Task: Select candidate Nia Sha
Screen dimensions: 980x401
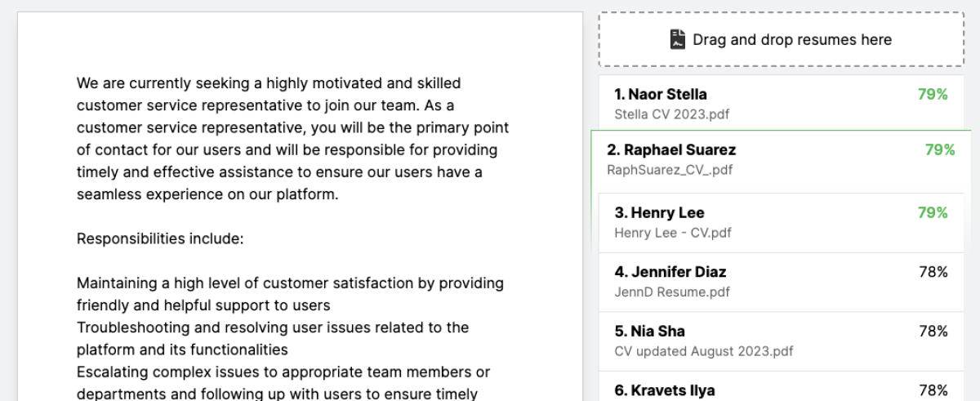Action: pyautogui.click(x=649, y=332)
